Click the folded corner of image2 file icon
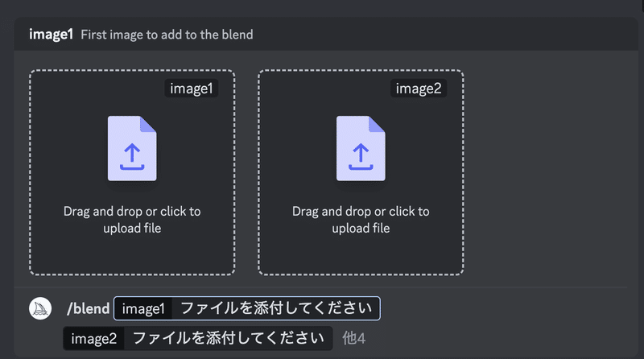 click(x=377, y=124)
